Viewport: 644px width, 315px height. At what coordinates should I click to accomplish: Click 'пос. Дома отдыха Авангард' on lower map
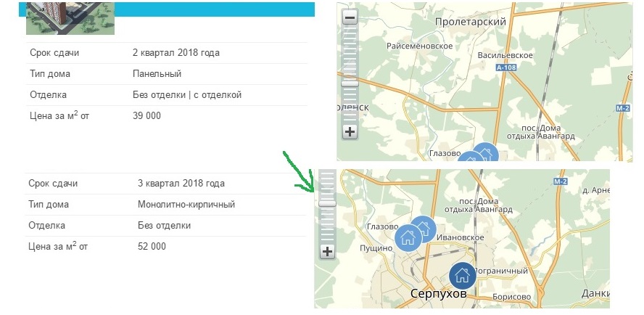(479, 205)
